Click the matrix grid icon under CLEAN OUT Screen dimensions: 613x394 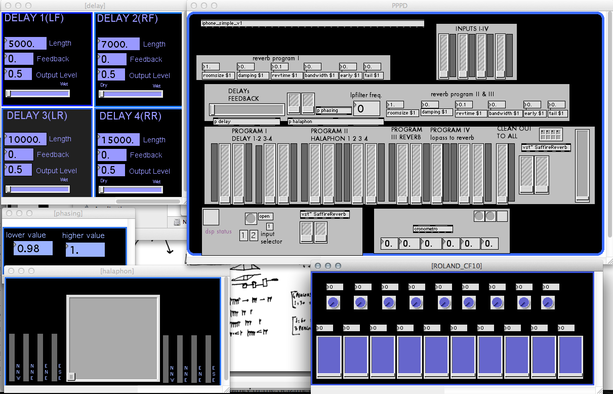[551, 134]
